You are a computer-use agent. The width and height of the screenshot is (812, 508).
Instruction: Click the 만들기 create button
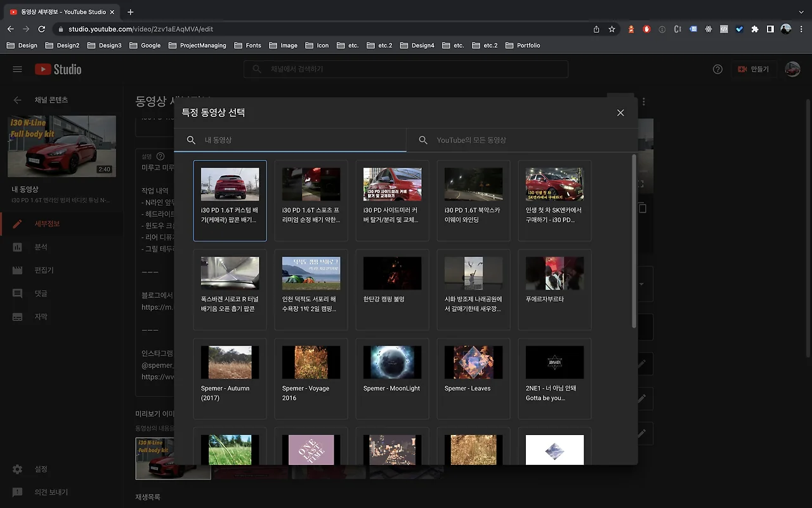point(752,69)
